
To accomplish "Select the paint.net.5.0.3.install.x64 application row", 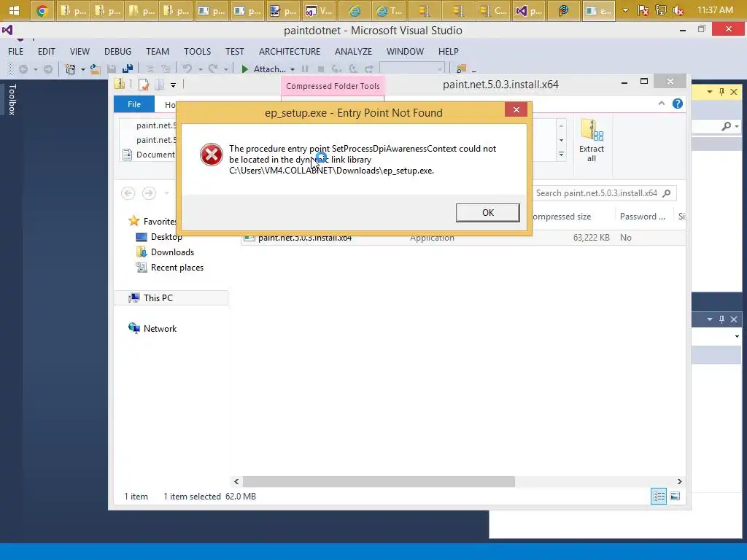I will click(463, 238).
